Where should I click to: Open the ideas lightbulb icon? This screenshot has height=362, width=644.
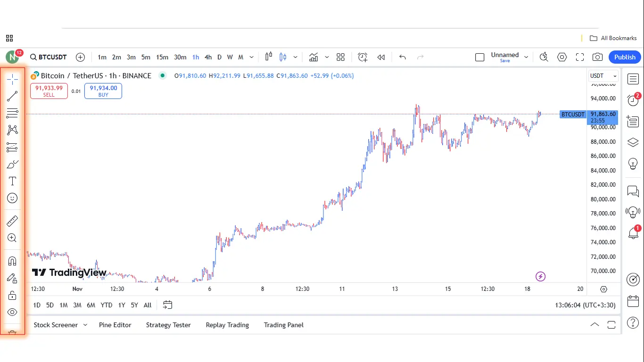(x=633, y=164)
